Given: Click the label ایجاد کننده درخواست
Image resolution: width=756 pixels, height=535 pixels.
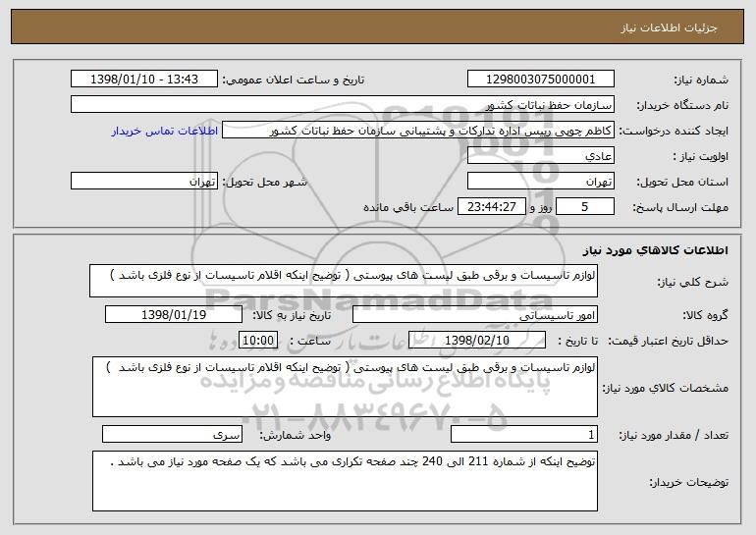Looking at the screenshot, I should coord(674,131).
